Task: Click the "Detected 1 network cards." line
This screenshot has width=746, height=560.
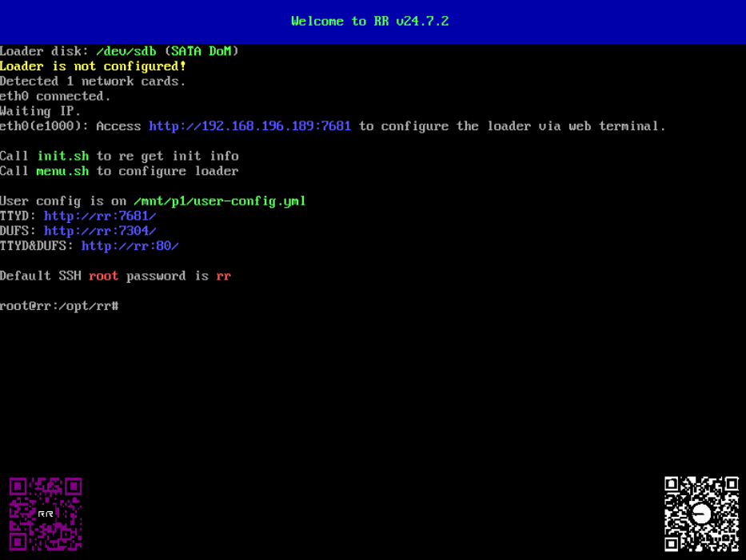Action: coord(93,81)
